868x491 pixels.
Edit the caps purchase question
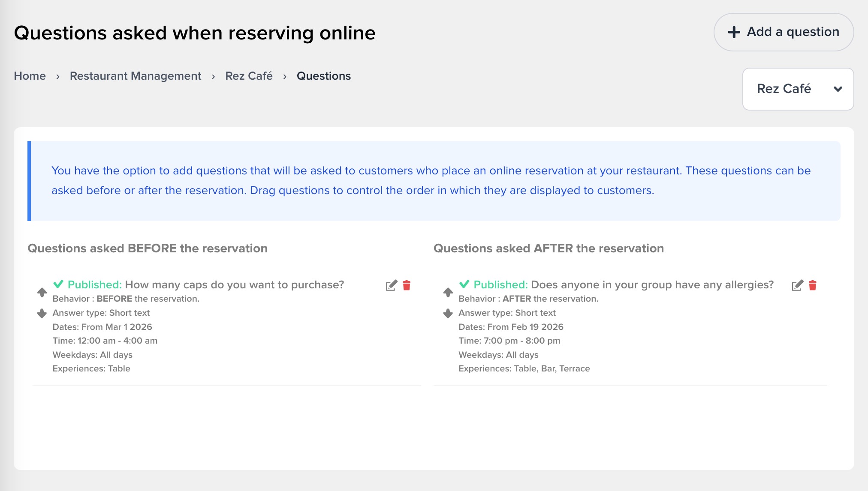click(x=391, y=285)
